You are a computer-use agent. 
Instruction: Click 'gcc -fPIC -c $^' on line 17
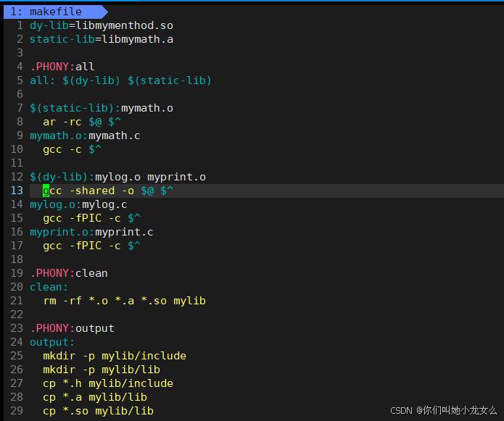91,246
